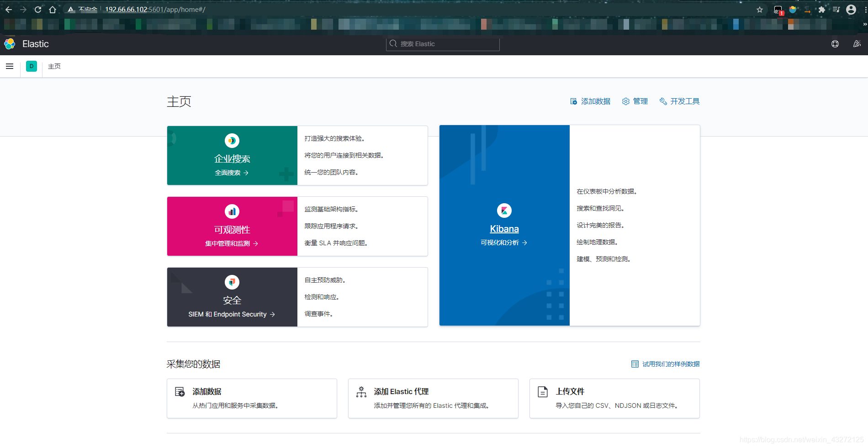Reload the page in browser
This screenshot has width=868, height=448.
click(38, 9)
